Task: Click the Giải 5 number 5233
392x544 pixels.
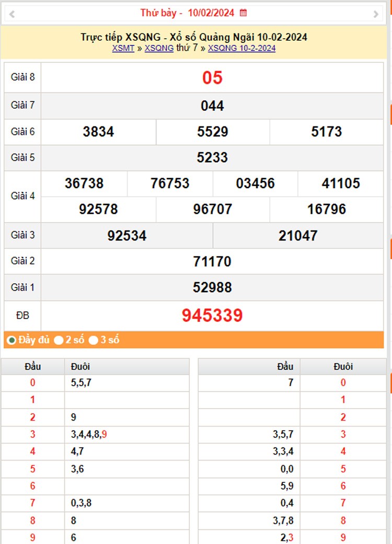Action: point(212,157)
